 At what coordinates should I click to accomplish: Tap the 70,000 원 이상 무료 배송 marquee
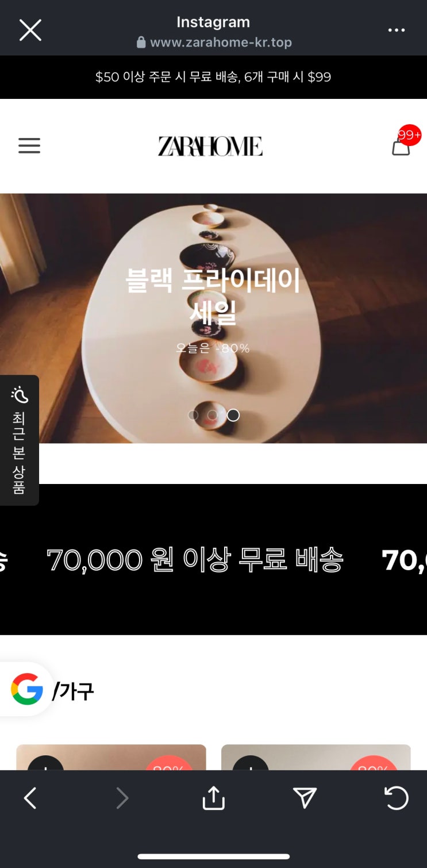[213, 559]
